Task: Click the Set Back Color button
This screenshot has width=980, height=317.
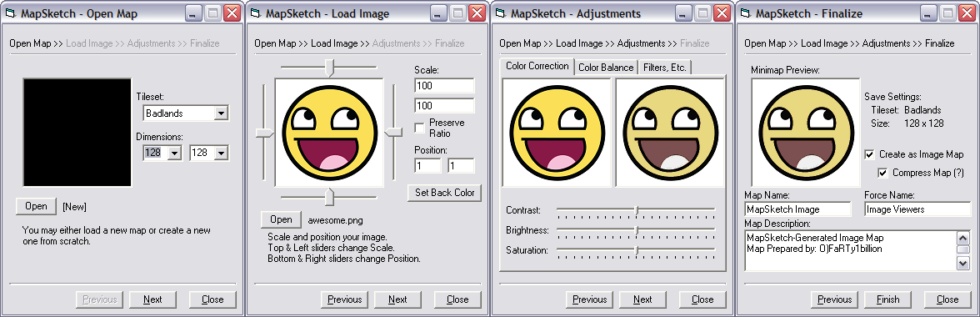Action: 445,193
